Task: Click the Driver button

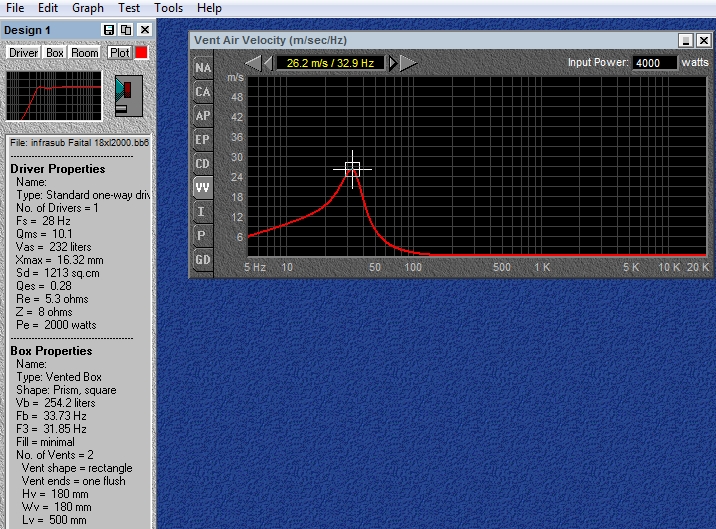Action: [x=23, y=53]
